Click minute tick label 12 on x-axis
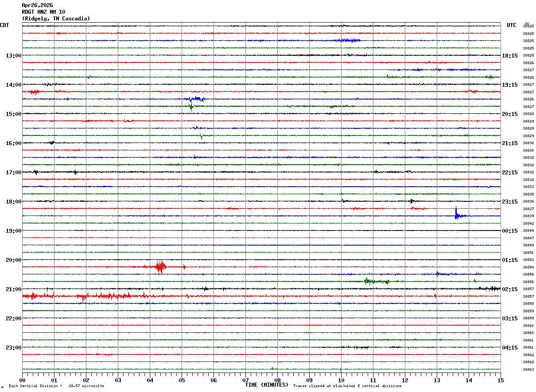 coord(405,380)
